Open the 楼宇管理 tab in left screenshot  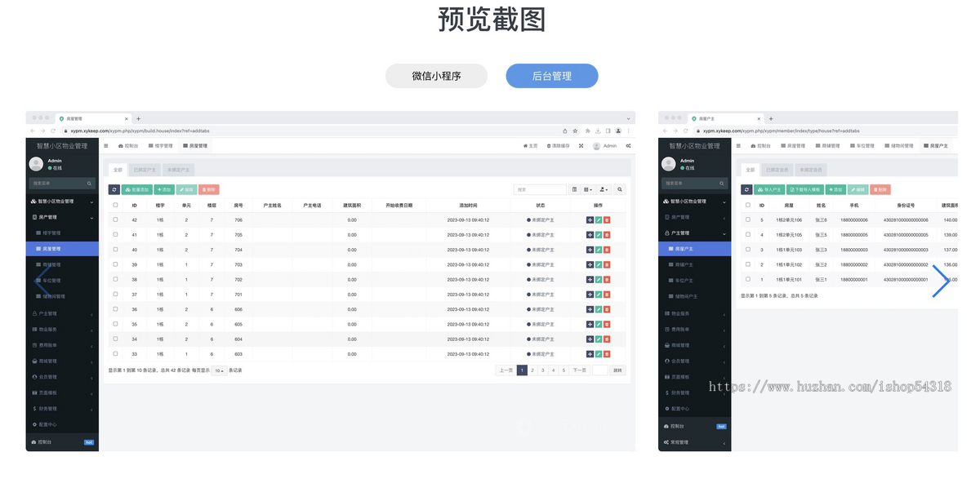[160, 146]
